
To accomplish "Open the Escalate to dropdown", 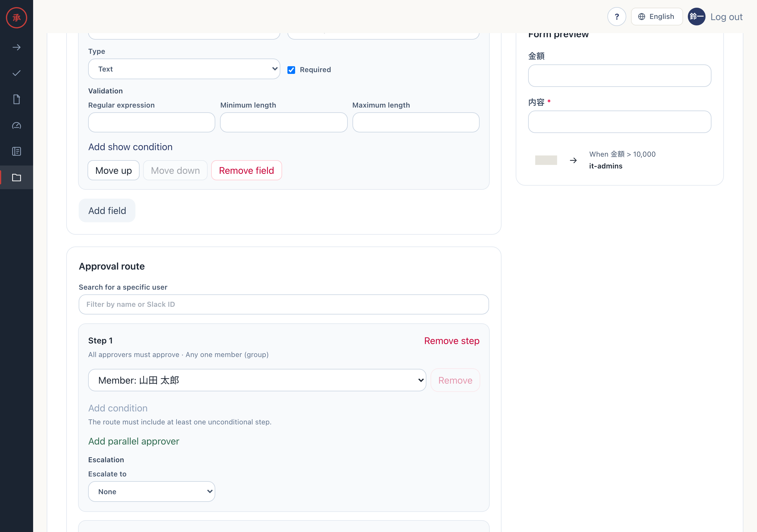I will 151,492.
